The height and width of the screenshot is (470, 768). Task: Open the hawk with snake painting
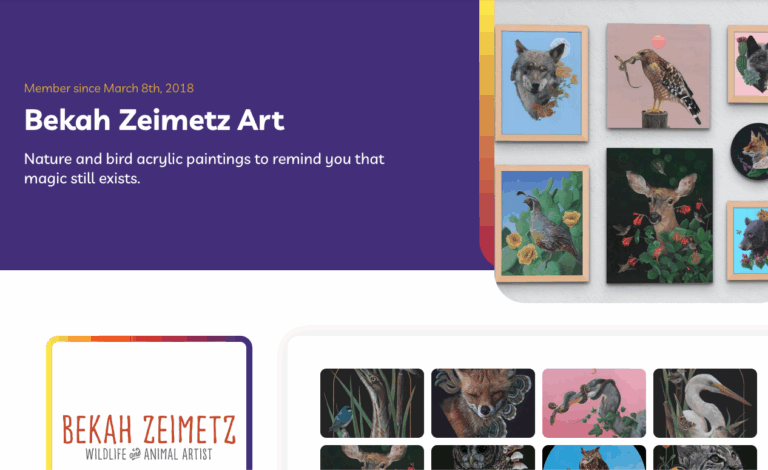pyautogui.click(x=658, y=76)
